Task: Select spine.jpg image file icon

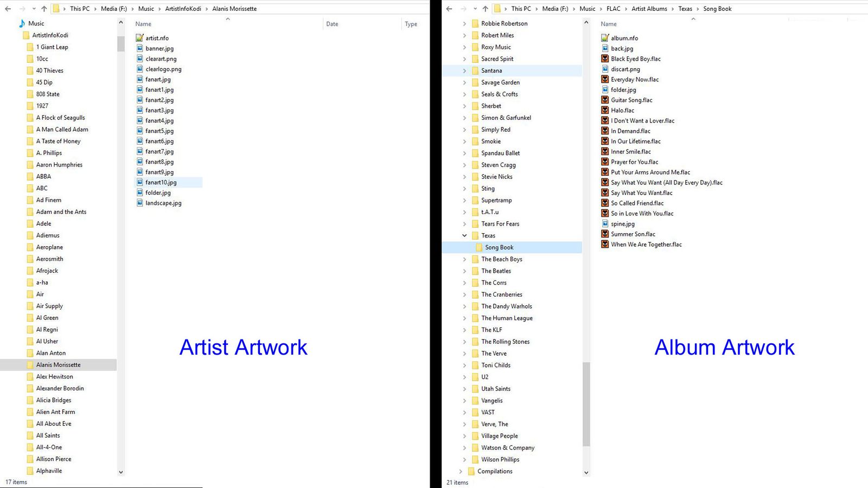Action: click(605, 223)
